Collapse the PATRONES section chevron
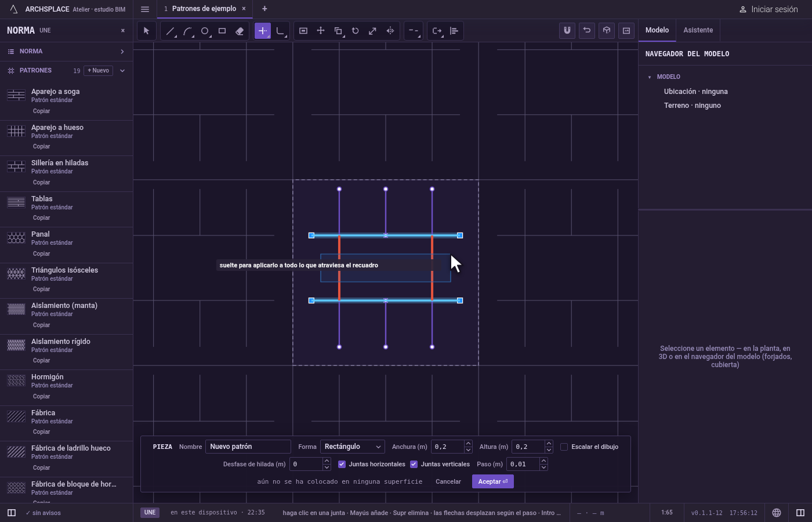 [x=122, y=71]
